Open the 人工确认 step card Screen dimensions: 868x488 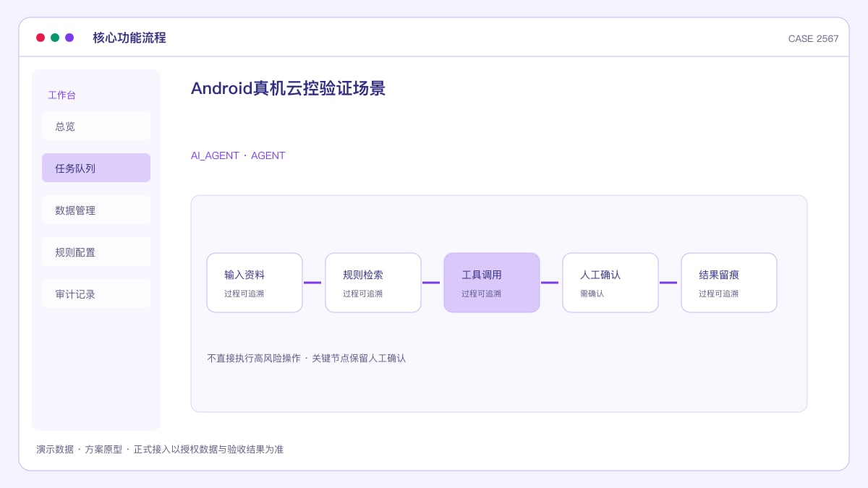click(610, 283)
